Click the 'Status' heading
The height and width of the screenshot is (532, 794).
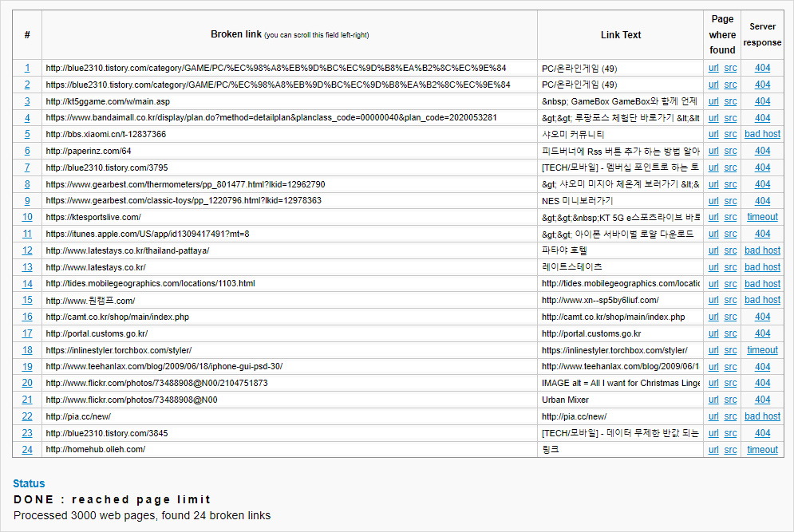pos(29,483)
